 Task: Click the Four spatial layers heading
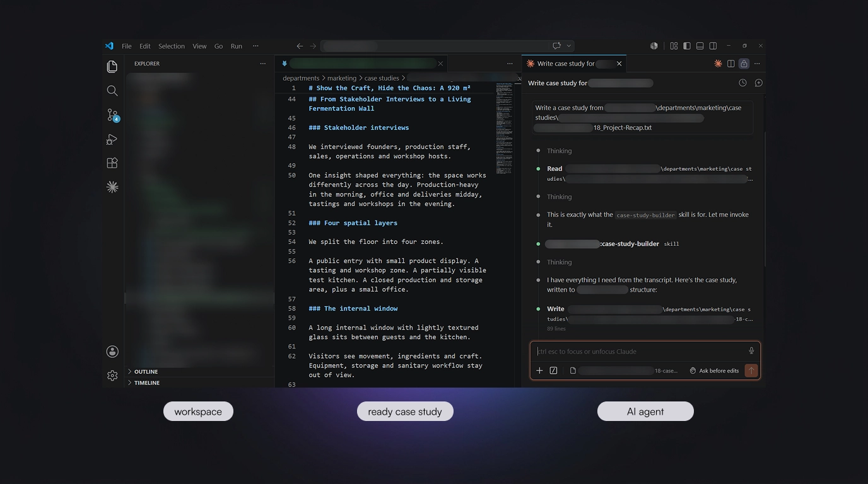click(x=353, y=223)
